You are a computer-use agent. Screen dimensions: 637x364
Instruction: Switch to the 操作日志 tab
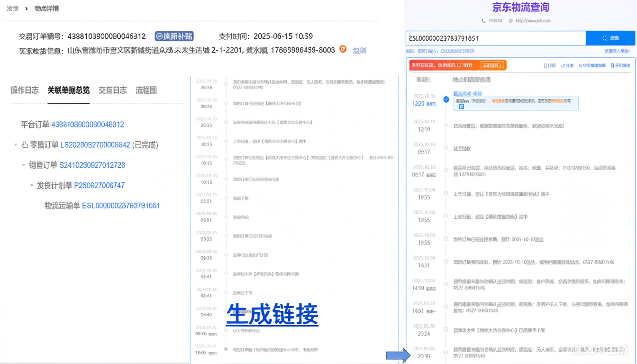[25, 90]
